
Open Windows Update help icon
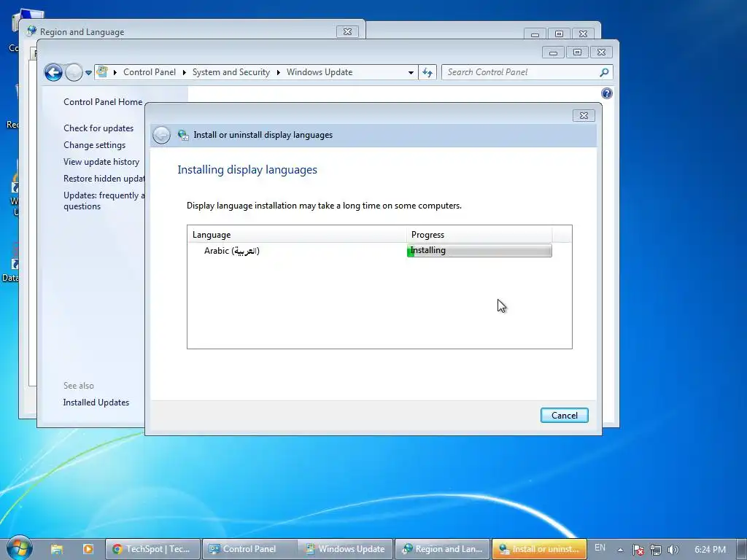click(606, 93)
